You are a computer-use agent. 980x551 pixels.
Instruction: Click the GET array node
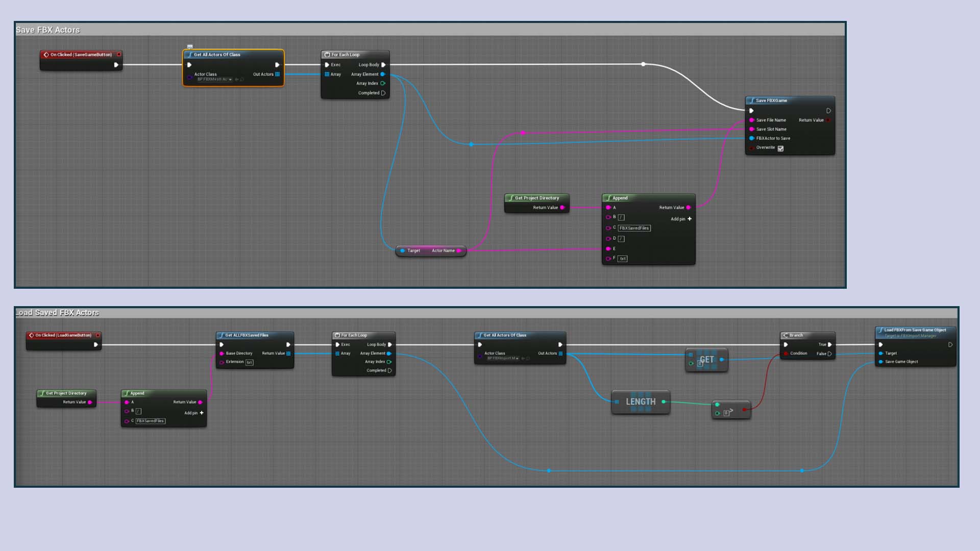tap(706, 360)
